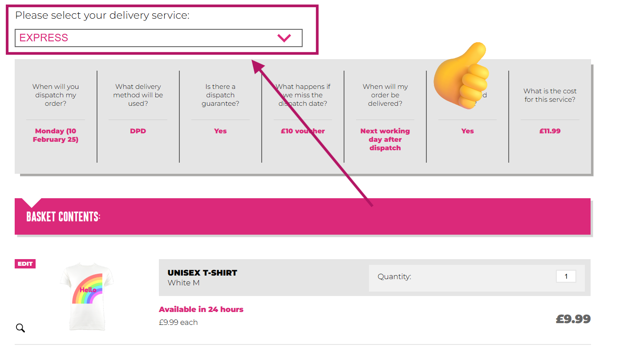Click the EDIT button on basket item

[25, 264]
